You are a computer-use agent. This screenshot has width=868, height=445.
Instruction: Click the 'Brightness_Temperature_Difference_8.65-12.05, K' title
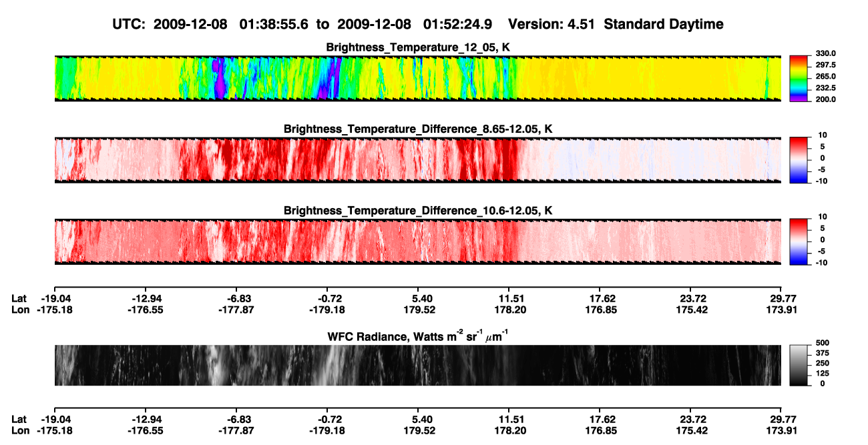pyautogui.click(x=418, y=129)
